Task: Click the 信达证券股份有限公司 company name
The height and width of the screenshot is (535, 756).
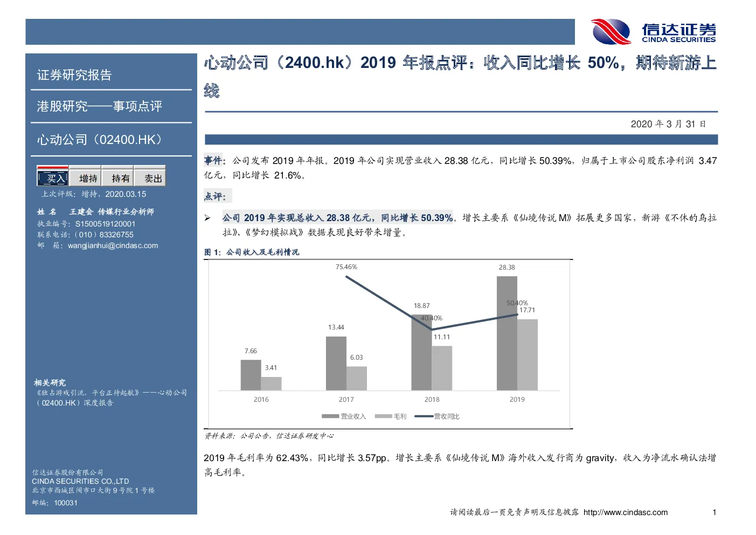Action: (x=67, y=472)
